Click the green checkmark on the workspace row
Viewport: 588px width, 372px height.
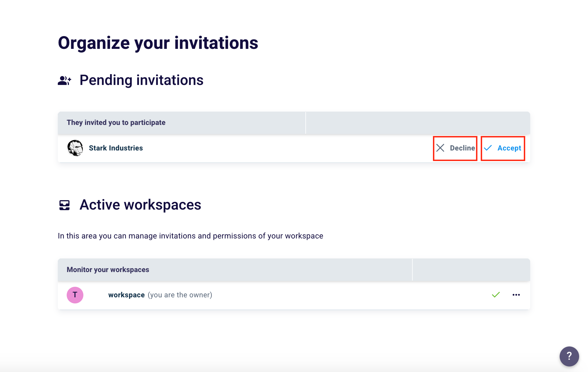pyautogui.click(x=495, y=295)
